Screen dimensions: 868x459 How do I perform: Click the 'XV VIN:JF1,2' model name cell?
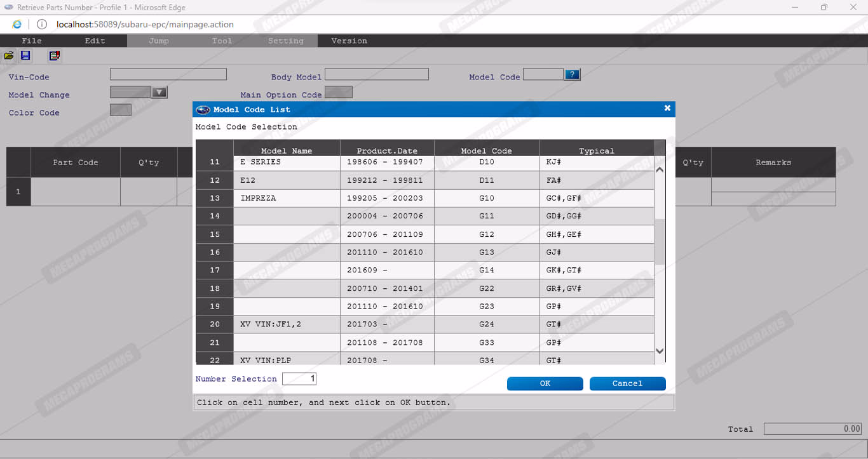(x=287, y=324)
